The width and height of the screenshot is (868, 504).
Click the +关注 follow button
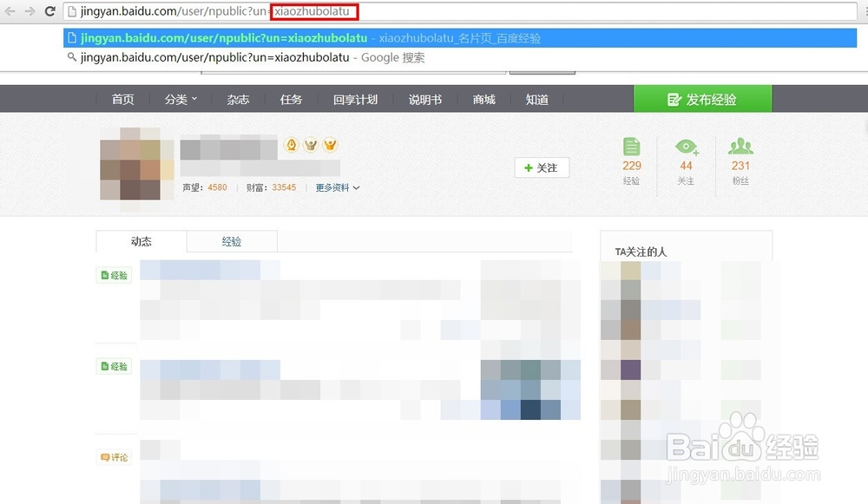(542, 167)
